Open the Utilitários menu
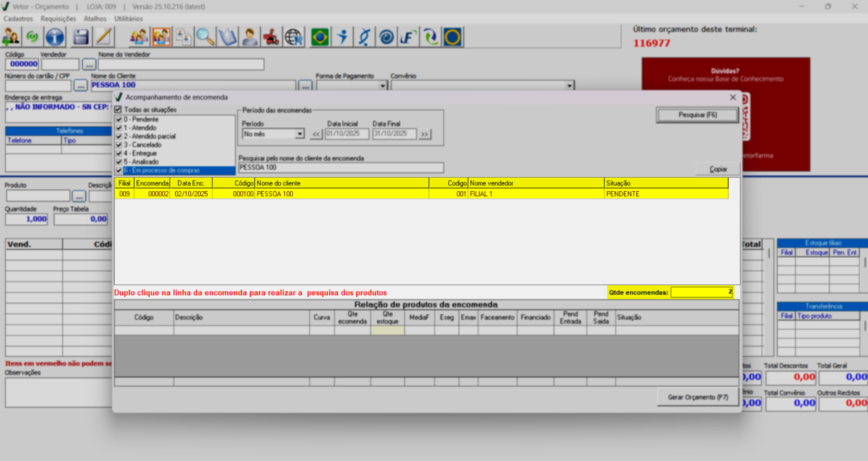The width and height of the screenshot is (868, 461). point(128,19)
